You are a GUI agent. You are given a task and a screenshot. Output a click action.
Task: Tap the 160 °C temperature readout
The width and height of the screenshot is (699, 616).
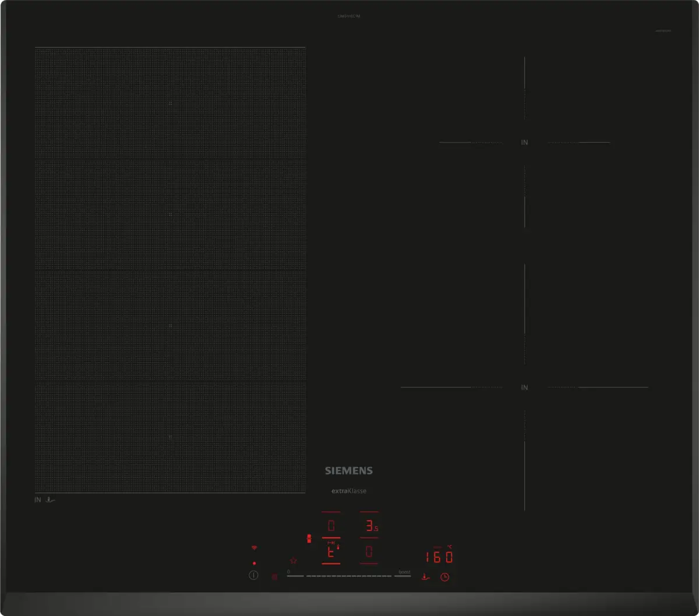[x=439, y=557]
